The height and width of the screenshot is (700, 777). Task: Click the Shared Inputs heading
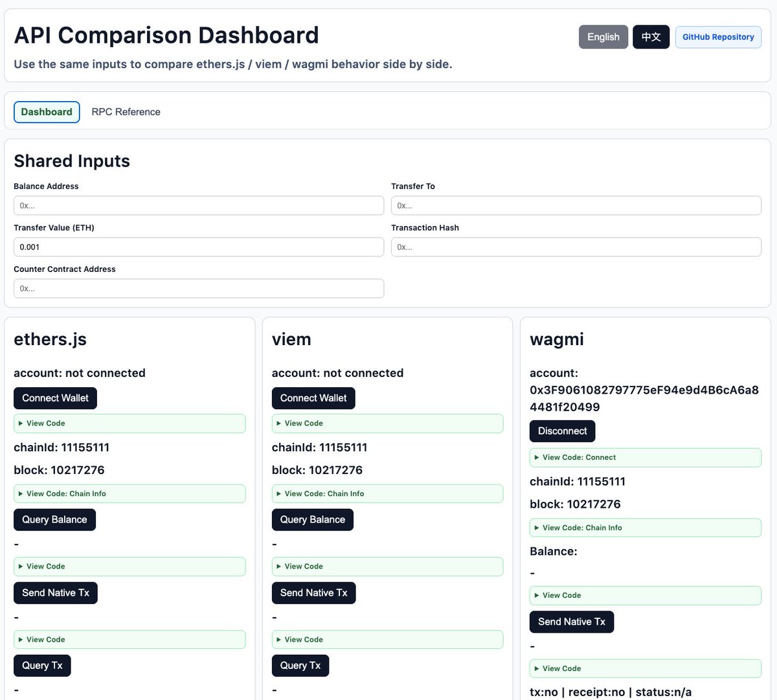(72, 161)
